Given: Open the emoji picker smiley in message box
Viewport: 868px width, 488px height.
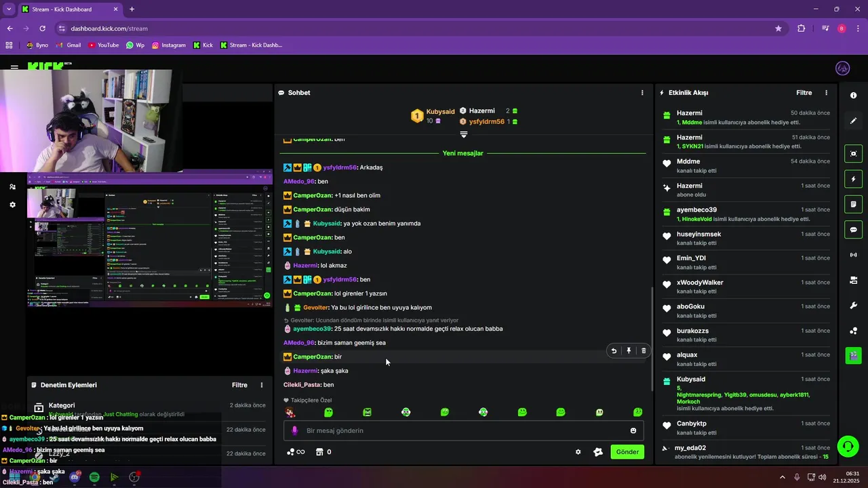Looking at the screenshot, I should point(633,430).
